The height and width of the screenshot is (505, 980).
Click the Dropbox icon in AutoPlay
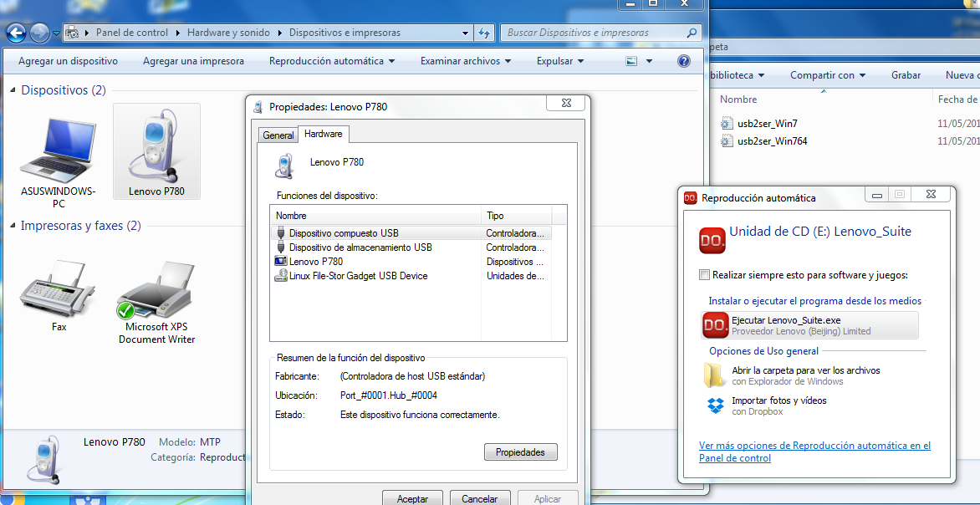tap(716, 405)
